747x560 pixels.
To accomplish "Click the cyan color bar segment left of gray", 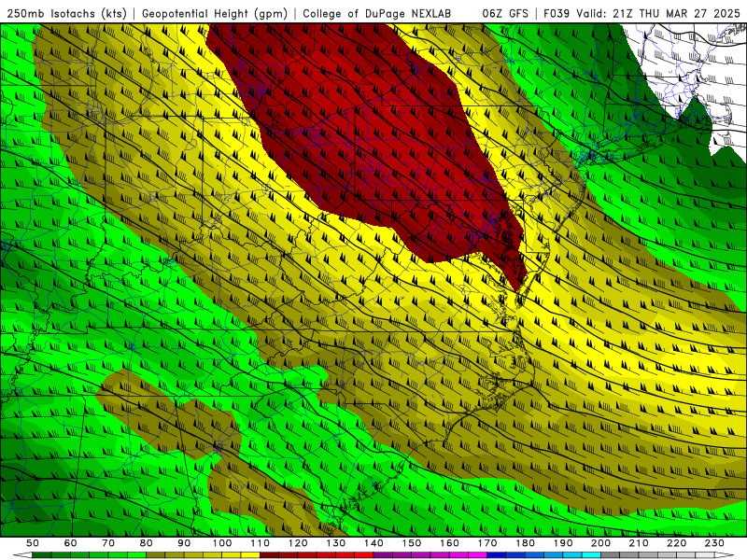I will click(591, 555).
